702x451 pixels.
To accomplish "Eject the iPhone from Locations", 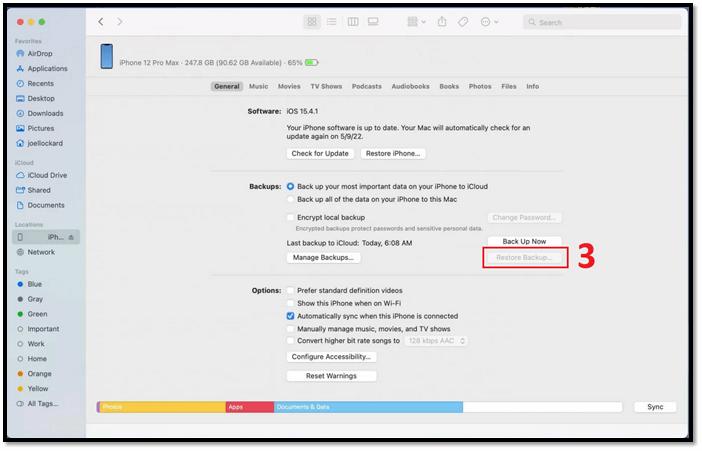I will point(71,237).
